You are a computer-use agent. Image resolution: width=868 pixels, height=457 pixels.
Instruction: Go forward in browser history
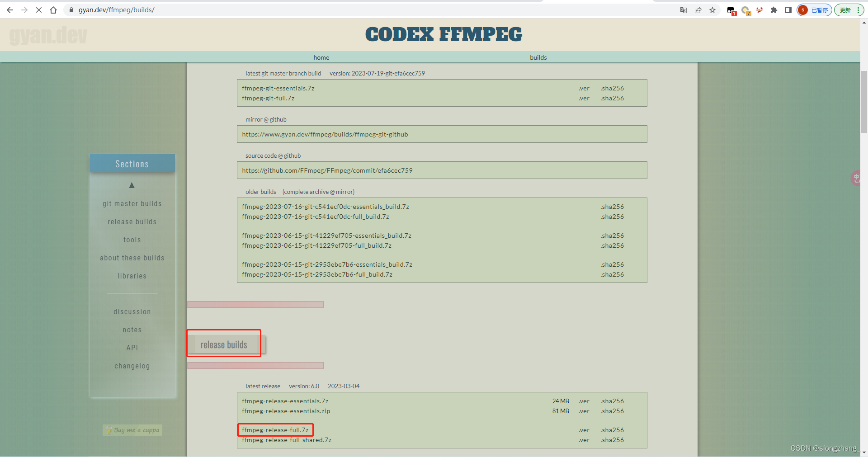[24, 10]
